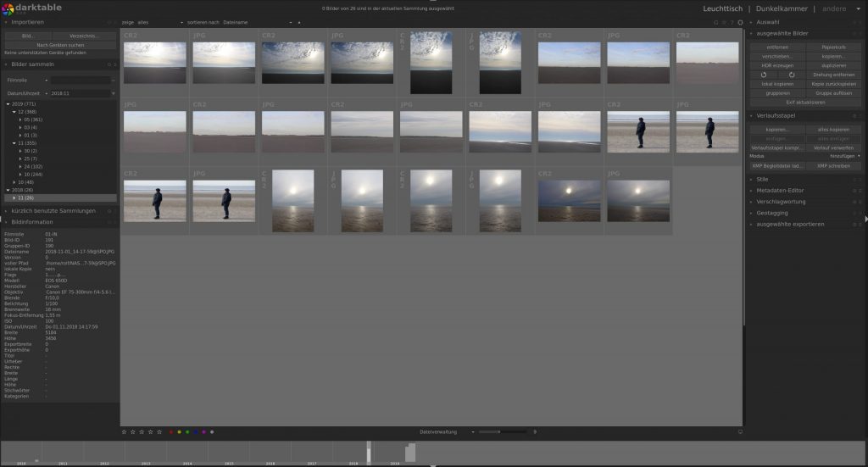Viewport: 868px width, 467px height.
Task: Collapse the right panel via edge arrow
Action: pos(865,220)
